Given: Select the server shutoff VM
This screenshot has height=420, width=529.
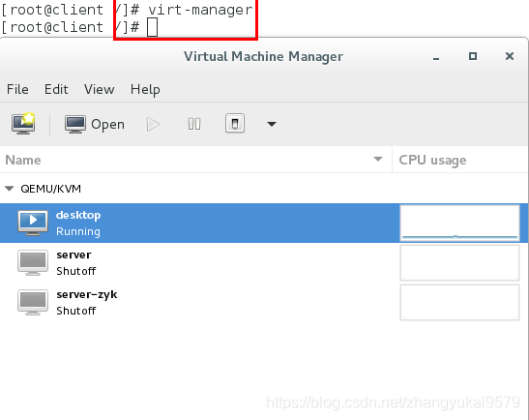Looking at the screenshot, I should (264, 262).
